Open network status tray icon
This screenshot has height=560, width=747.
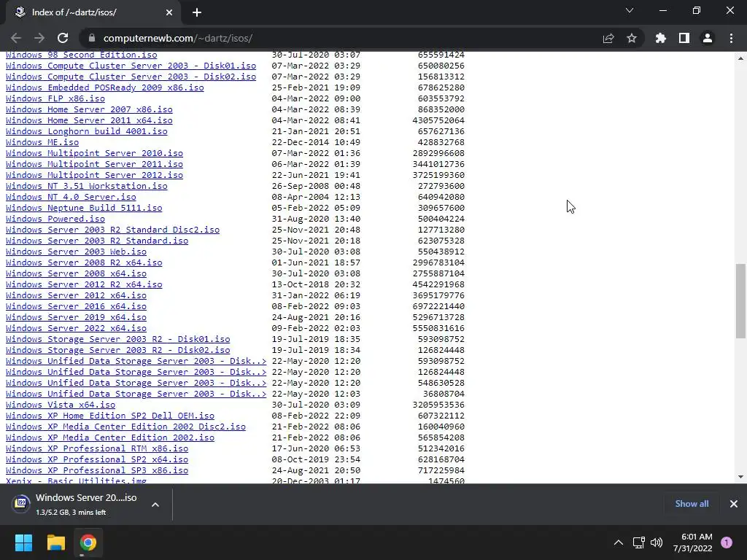(x=638, y=542)
